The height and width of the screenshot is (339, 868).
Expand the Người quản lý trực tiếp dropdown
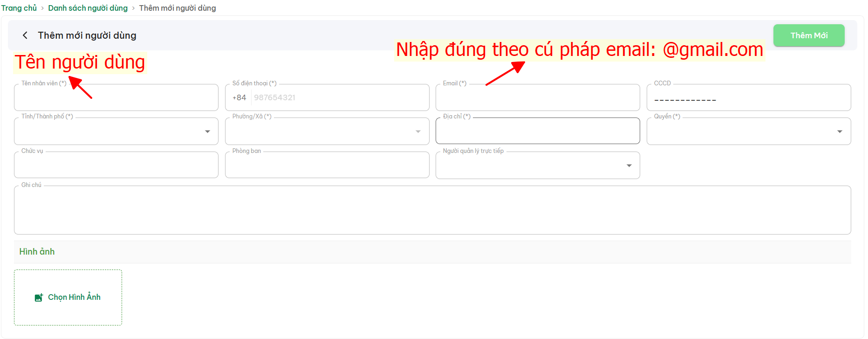click(629, 166)
